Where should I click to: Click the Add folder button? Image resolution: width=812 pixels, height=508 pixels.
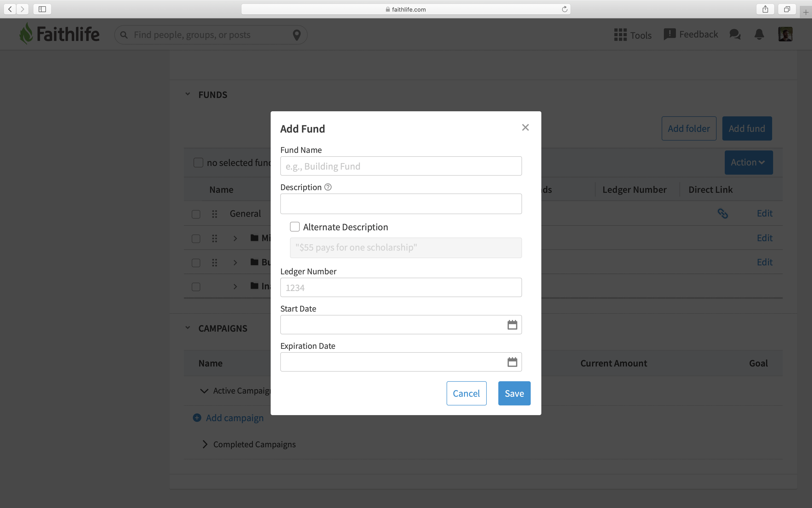click(689, 128)
